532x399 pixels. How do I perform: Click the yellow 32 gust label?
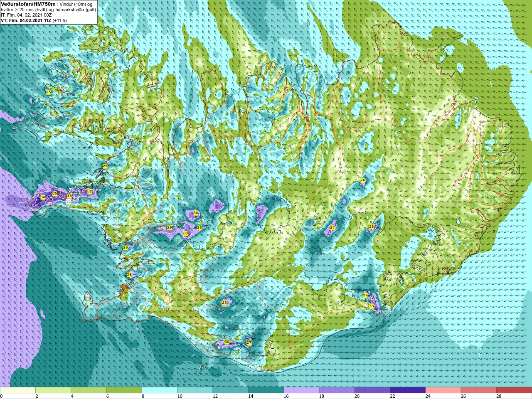pyautogui.click(x=90, y=191)
